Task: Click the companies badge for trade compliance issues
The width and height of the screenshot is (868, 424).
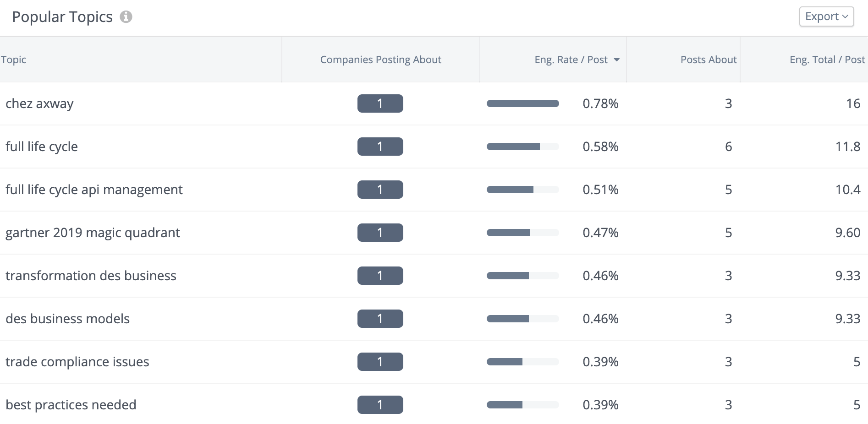Action: tap(380, 361)
